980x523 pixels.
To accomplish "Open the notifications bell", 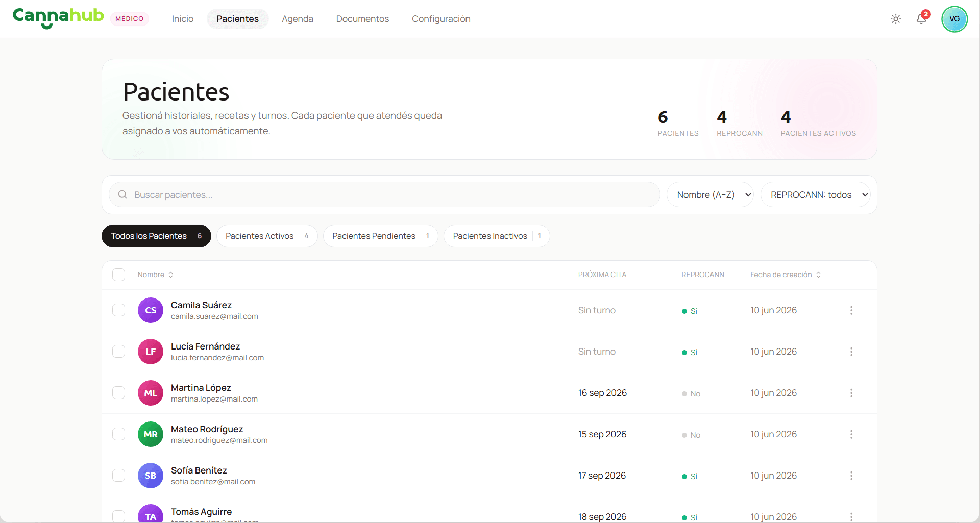I will click(x=921, y=19).
